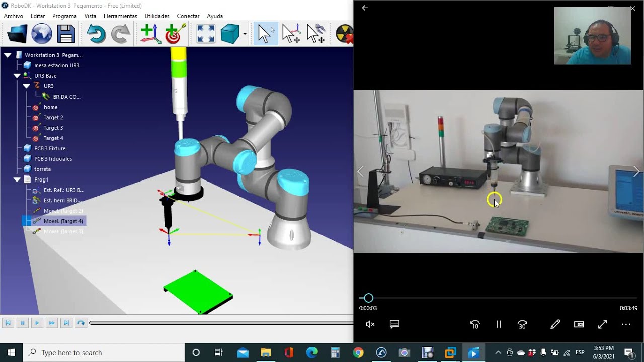This screenshot has height=362, width=644.
Task: Activate the Move reference frame tool
Action: 291,34
